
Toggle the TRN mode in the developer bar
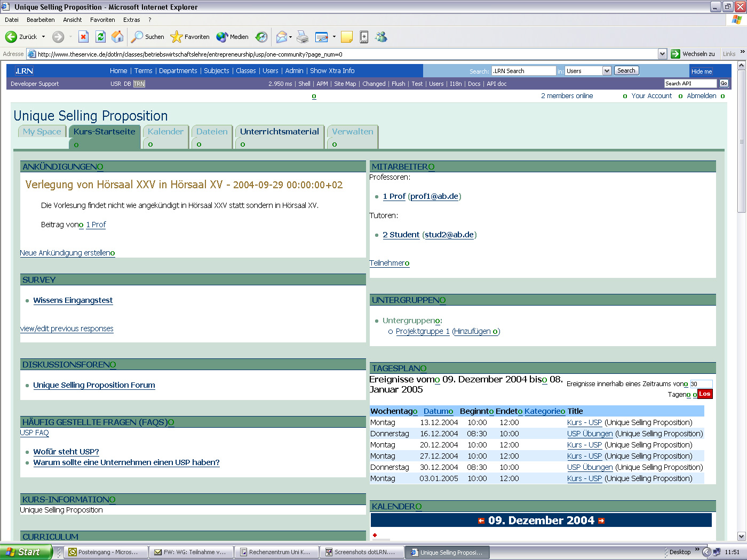click(x=138, y=84)
